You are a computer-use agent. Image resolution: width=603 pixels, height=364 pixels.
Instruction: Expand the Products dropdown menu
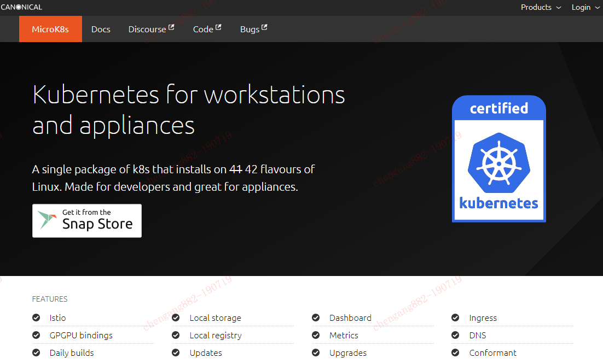click(541, 7)
